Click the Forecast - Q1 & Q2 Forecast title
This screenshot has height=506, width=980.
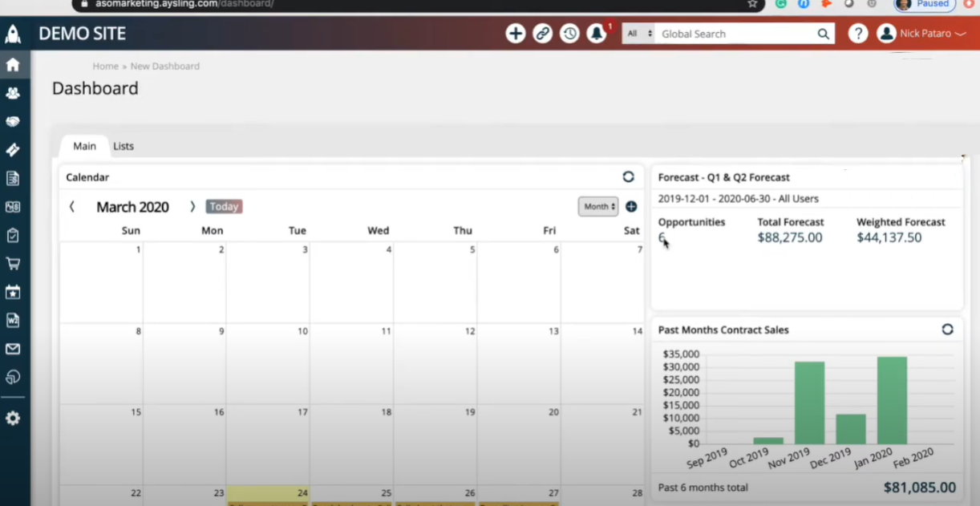pyautogui.click(x=724, y=177)
